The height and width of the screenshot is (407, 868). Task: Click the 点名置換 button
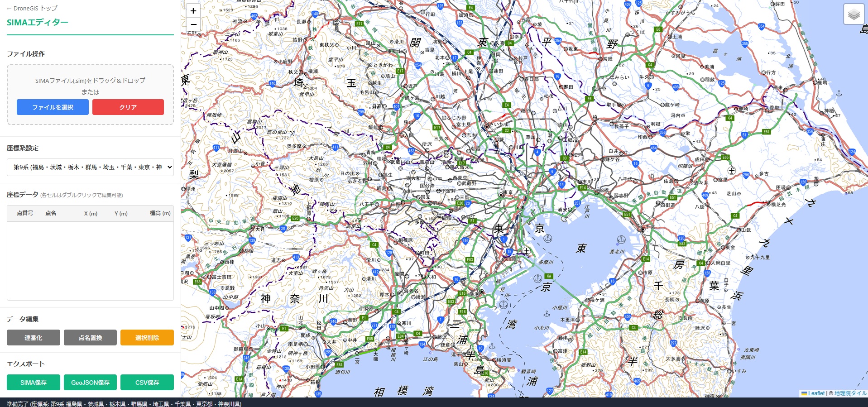[x=90, y=338]
